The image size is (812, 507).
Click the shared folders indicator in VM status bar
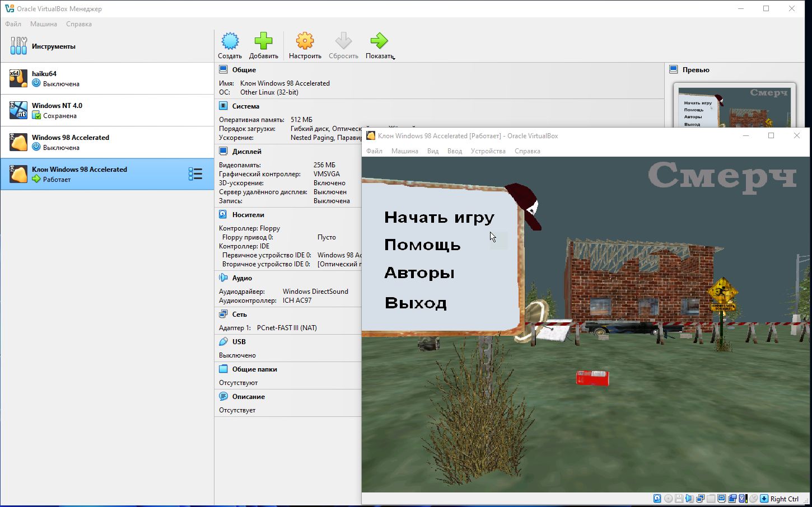[711, 499]
